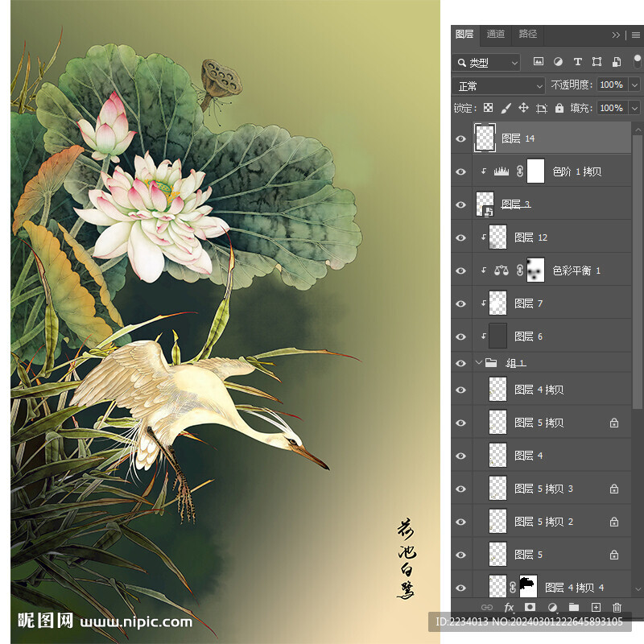644x644 pixels.
Task: Click white mask thumbnail of 色阶 1 拷贝
Action: [x=535, y=171]
